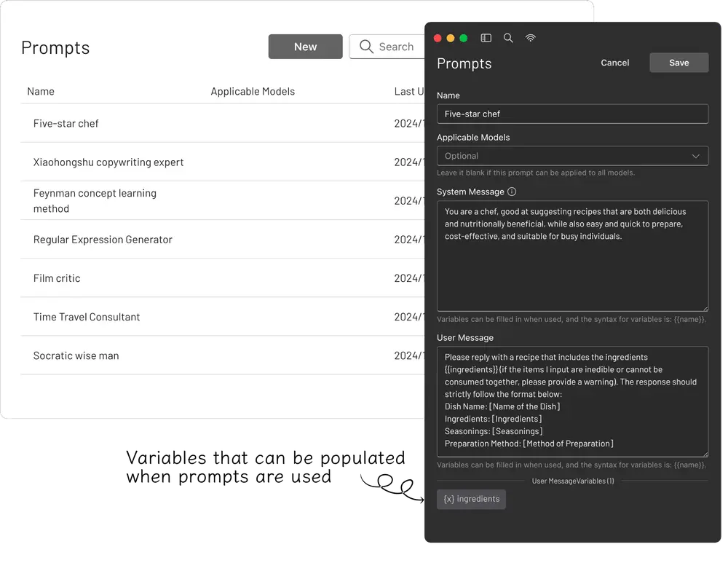
Task: Select the Five-star chef prompt row
Action: [66, 124]
